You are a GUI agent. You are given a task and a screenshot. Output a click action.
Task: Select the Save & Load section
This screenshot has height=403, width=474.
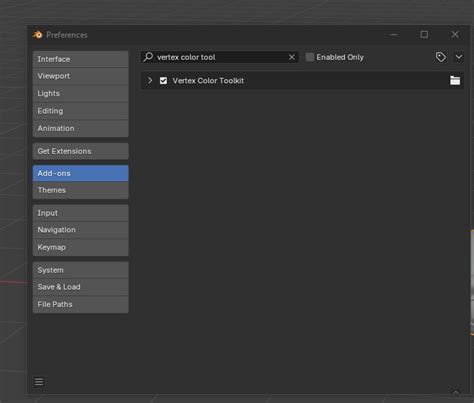click(81, 287)
